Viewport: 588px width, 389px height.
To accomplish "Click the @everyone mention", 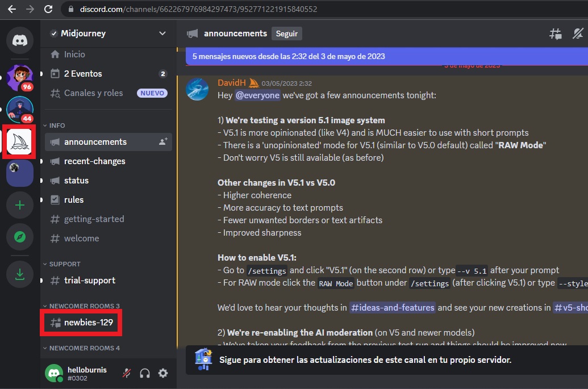I will [x=257, y=95].
